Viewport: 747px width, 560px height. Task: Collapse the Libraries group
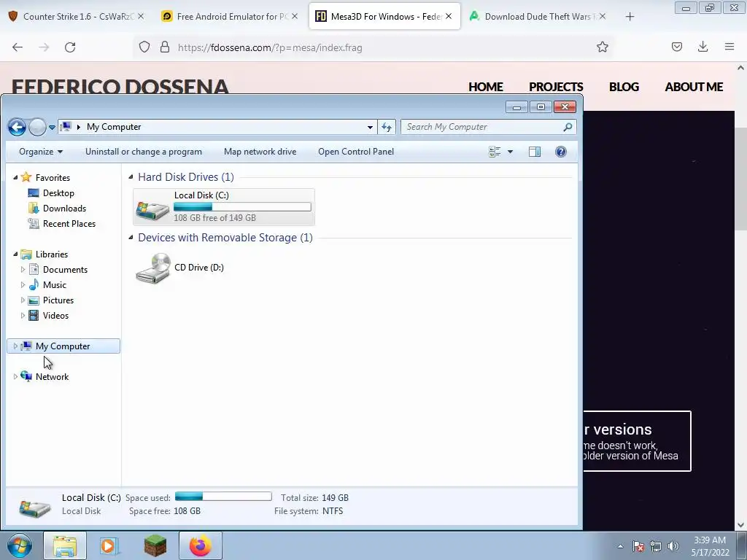[x=15, y=254]
